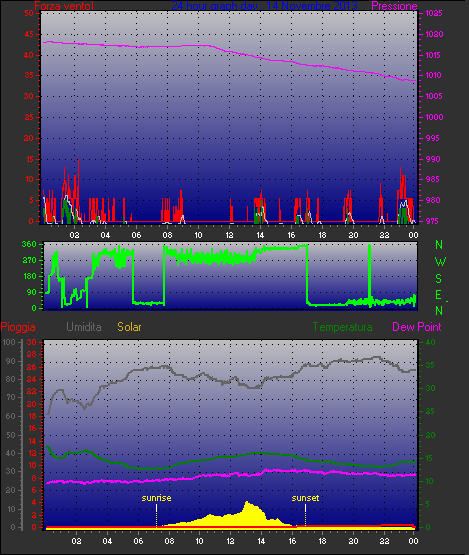Viewport: 469px width, 555px height.
Task: Click the N compass letter at top of the direction scale
Action: tap(439, 245)
